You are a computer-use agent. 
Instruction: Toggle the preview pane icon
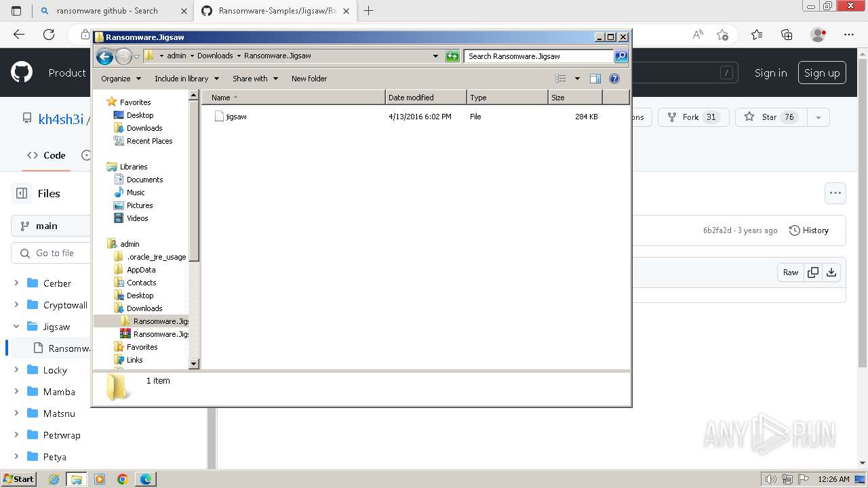click(595, 79)
